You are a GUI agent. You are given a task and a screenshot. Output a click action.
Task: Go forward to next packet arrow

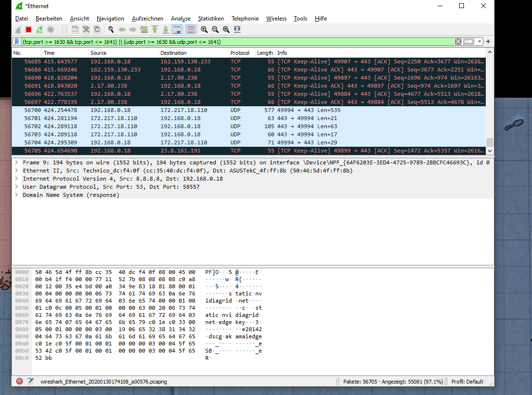[133, 30]
